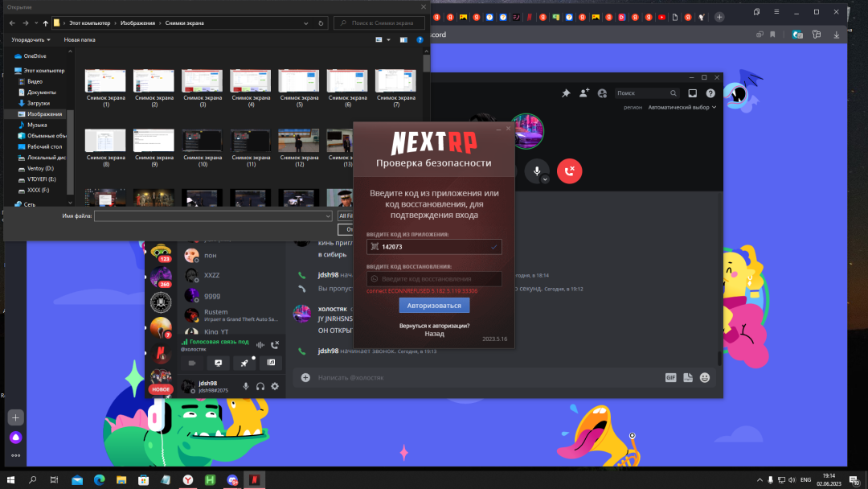Expand address bar history dropdown

click(x=305, y=23)
